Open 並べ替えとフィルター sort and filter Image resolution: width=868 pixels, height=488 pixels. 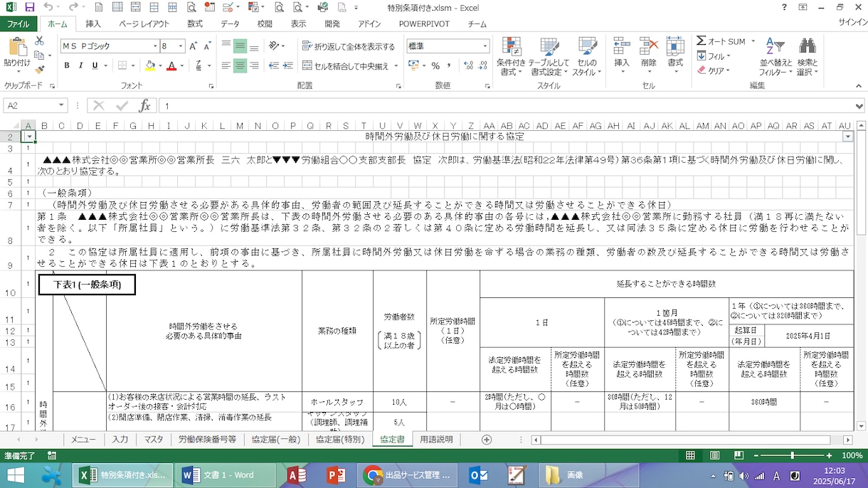click(x=775, y=56)
